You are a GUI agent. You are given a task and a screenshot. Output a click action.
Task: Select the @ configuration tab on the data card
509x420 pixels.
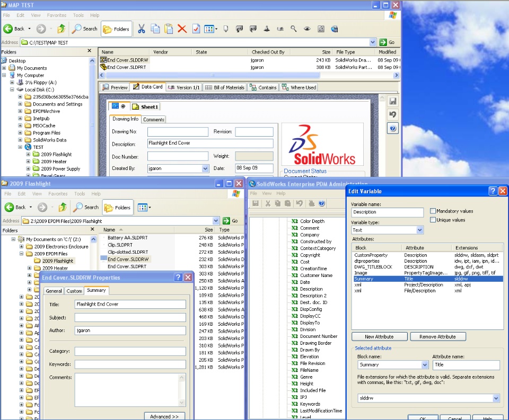click(x=119, y=106)
